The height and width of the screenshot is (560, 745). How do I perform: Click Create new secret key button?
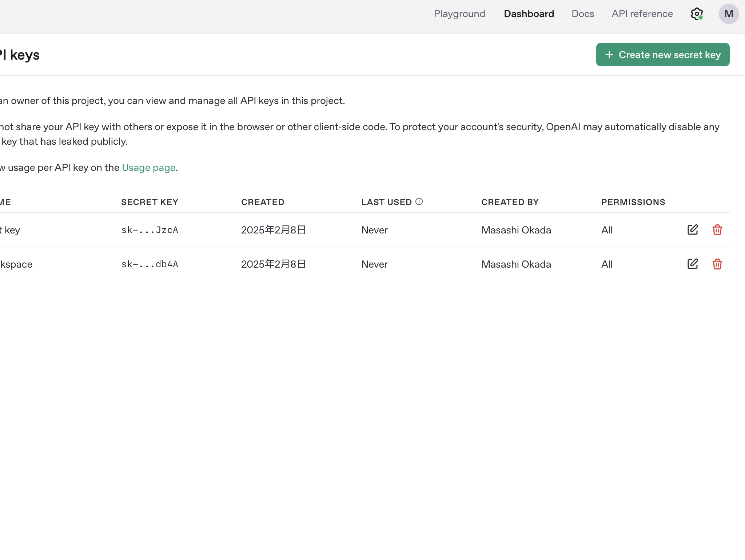coord(662,55)
